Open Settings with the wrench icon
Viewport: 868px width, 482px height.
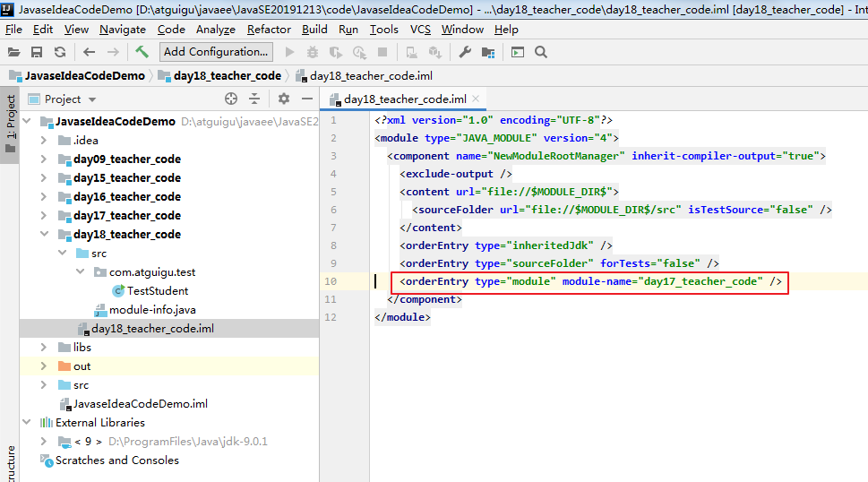pos(464,52)
